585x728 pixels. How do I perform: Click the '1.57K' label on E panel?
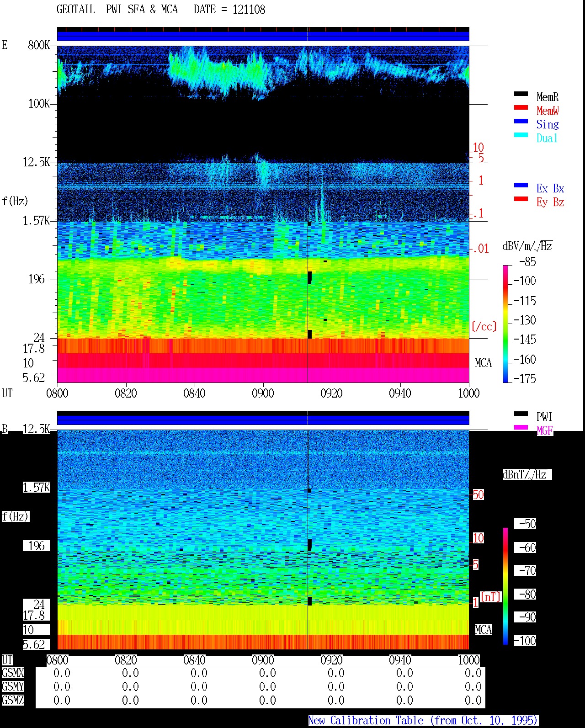(36, 221)
